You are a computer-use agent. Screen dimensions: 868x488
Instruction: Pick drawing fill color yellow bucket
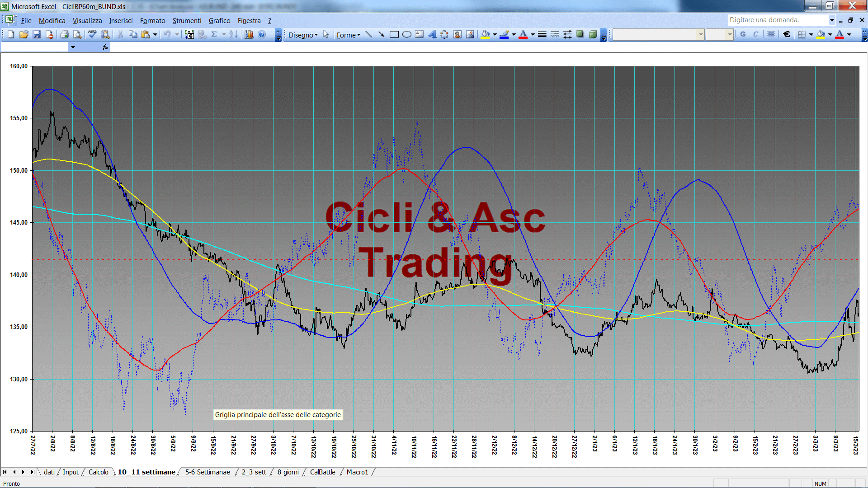tap(486, 34)
